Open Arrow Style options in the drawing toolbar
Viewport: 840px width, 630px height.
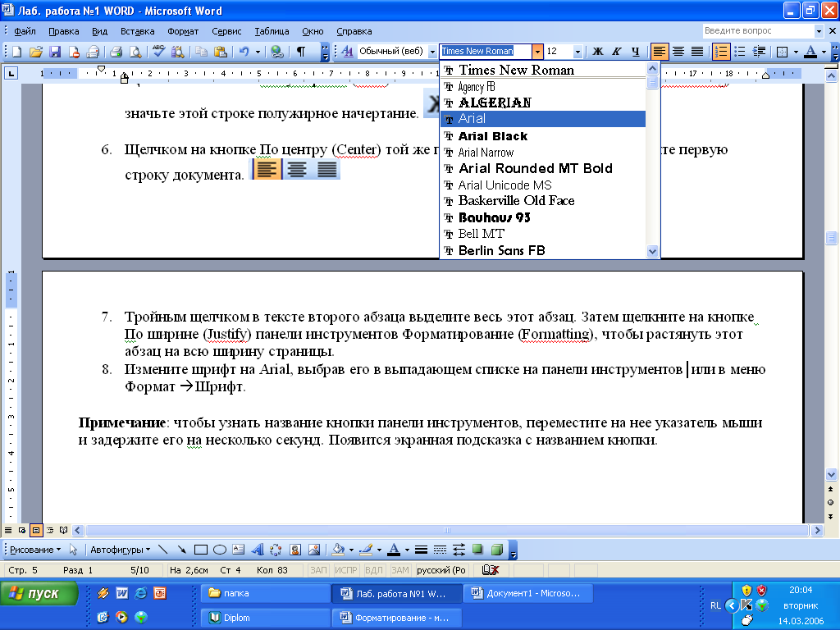coord(459,550)
